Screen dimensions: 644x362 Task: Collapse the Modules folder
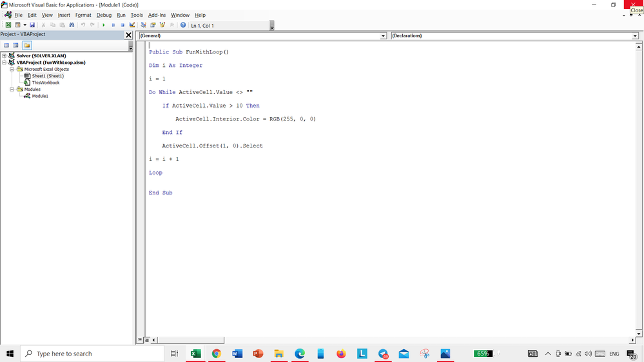click(12, 89)
